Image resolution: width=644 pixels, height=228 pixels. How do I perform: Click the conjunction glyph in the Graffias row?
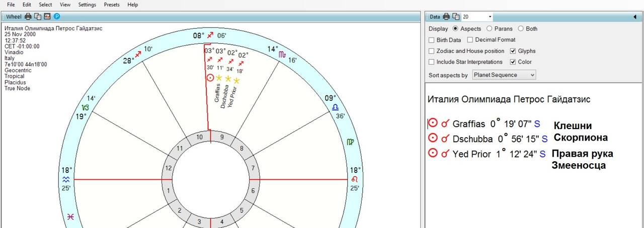pos(445,123)
